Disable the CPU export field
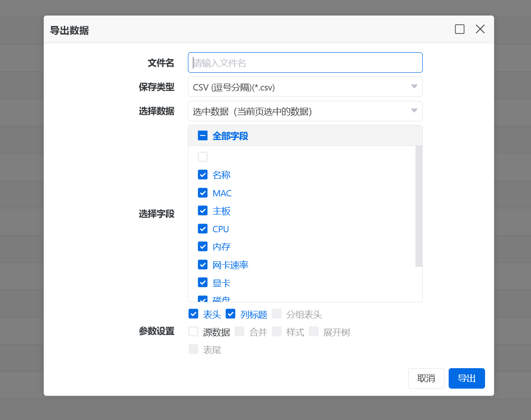 pyautogui.click(x=202, y=229)
